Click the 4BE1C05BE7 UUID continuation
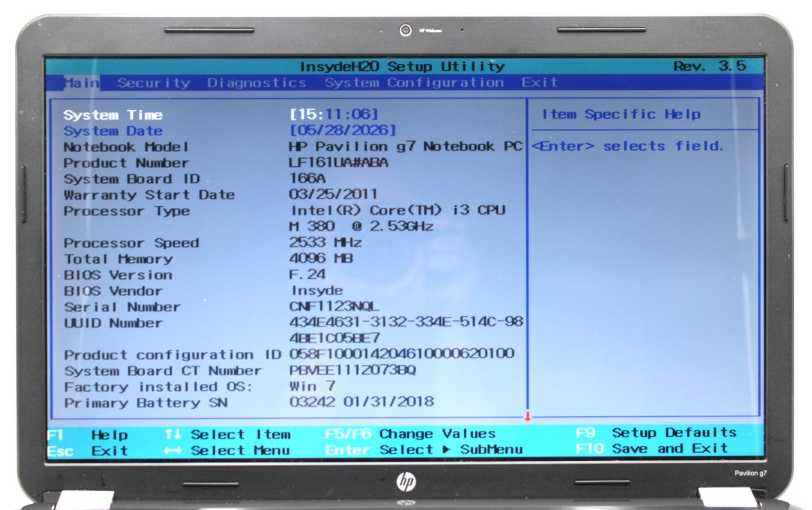 coord(335,338)
